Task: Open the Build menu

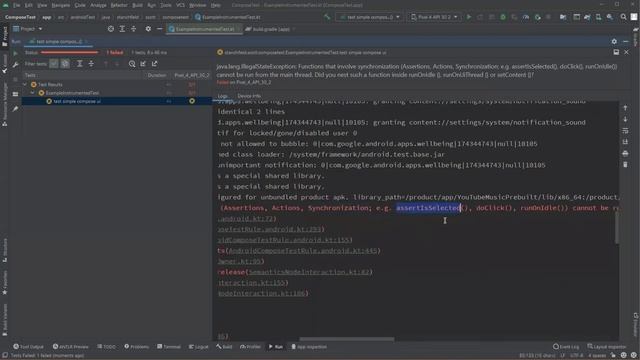Action: coord(138,5)
